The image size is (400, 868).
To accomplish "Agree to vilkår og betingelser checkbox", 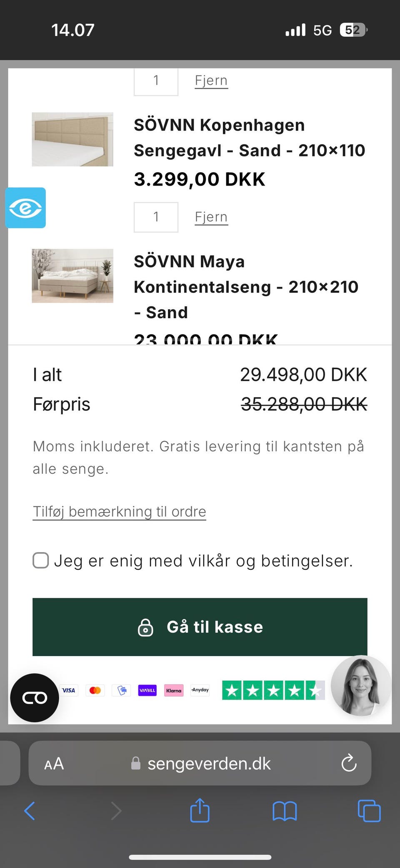I will coord(41,560).
